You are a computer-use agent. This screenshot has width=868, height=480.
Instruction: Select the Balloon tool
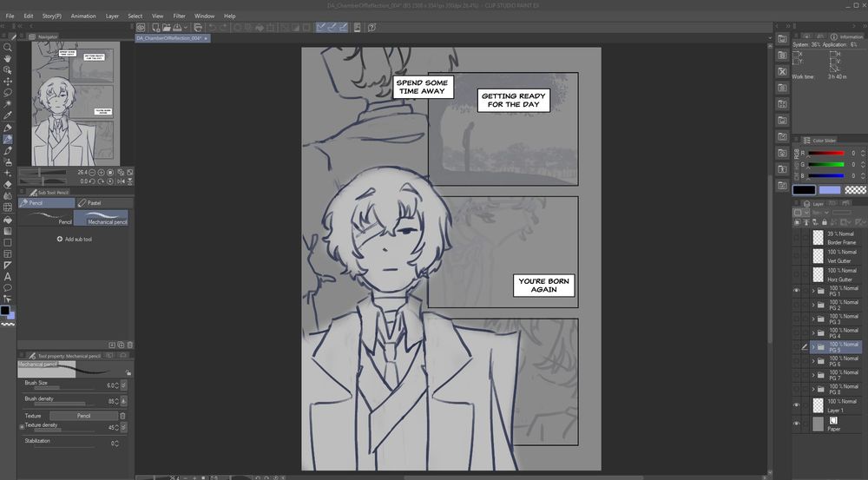click(x=8, y=288)
